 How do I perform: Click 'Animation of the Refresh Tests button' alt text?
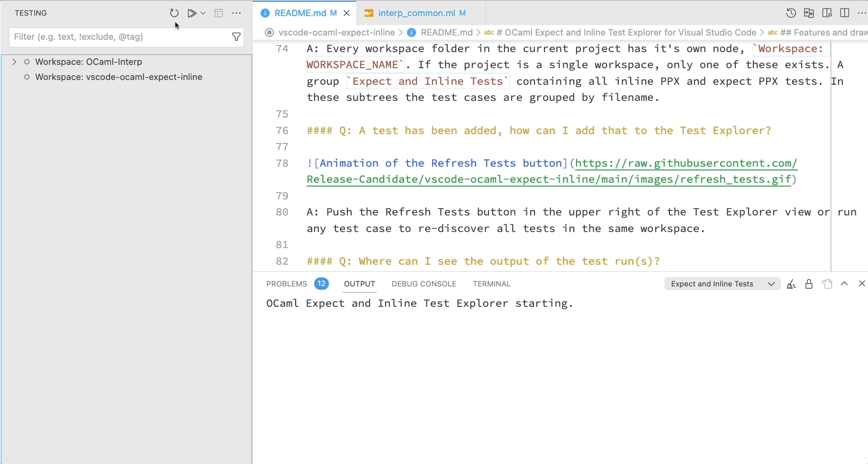(x=441, y=163)
